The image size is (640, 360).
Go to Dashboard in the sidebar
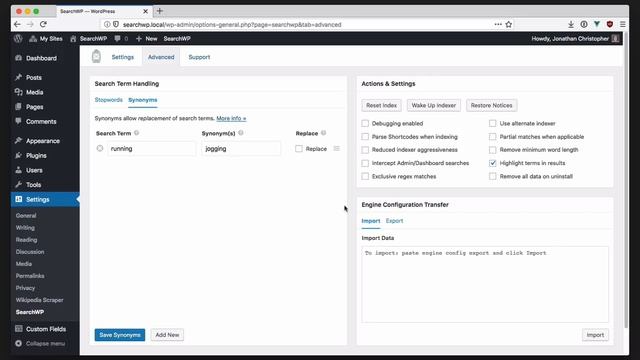(41, 58)
